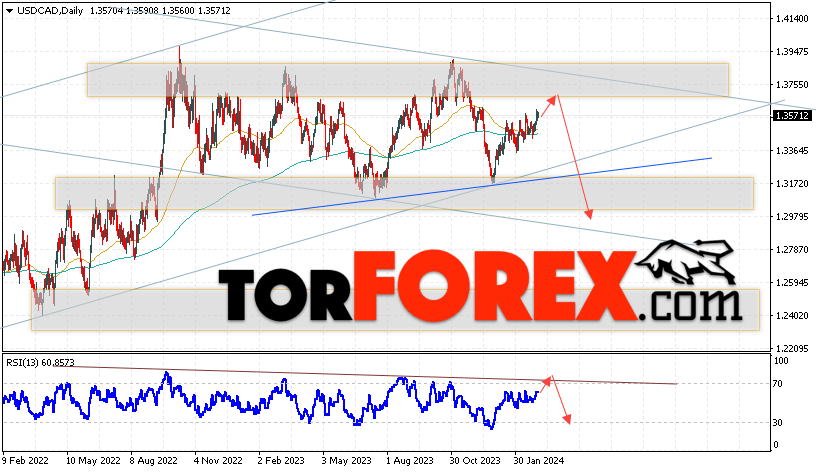The height and width of the screenshot is (472, 816).
Task: Select the 1.24020 price axis label
Action: point(792,315)
